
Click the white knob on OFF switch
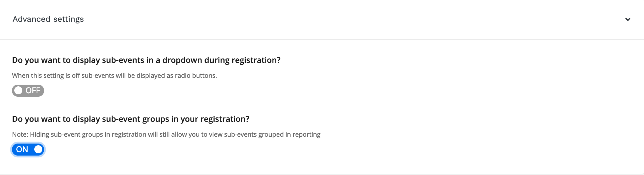pyautogui.click(x=19, y=91)
